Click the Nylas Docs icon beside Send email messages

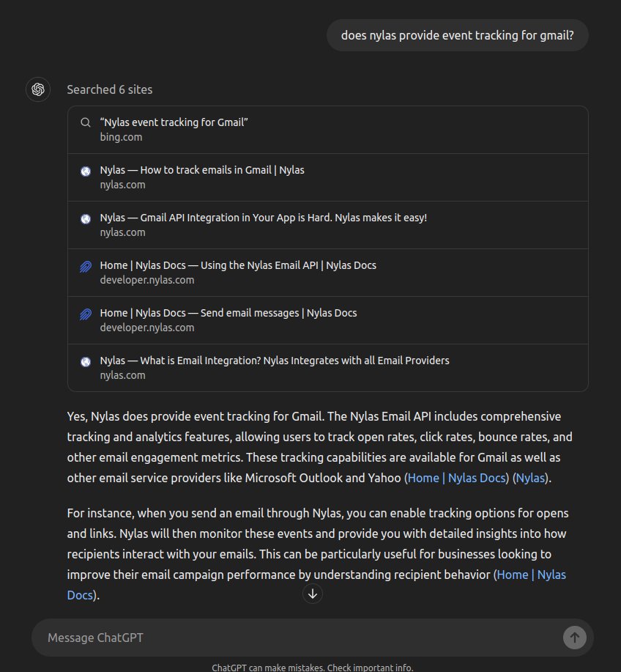(86, 314)
